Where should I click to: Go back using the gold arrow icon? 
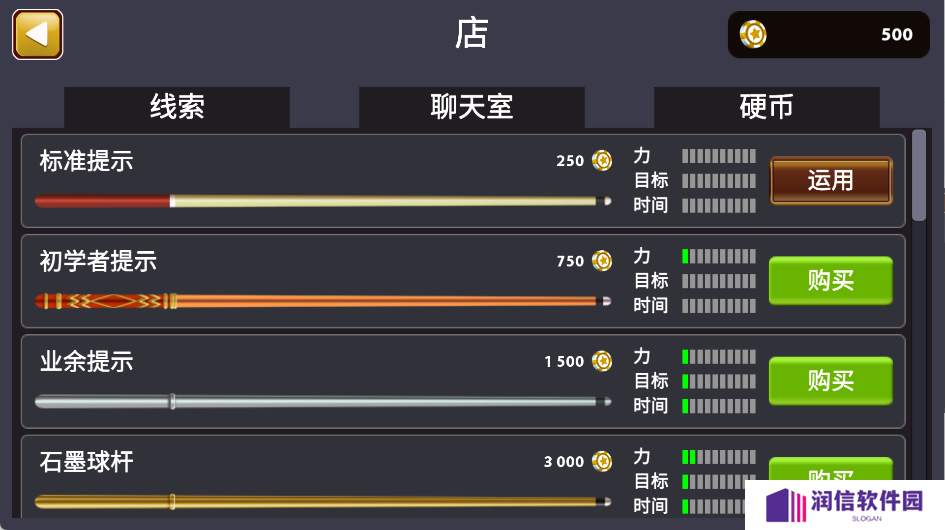pos(37,34)
